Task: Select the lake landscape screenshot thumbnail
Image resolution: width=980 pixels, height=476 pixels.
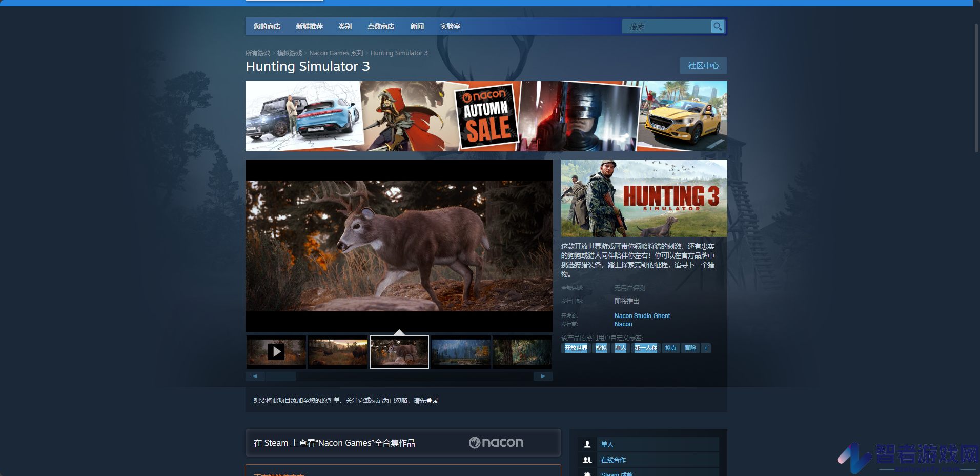Action: (x=461, y=352)
